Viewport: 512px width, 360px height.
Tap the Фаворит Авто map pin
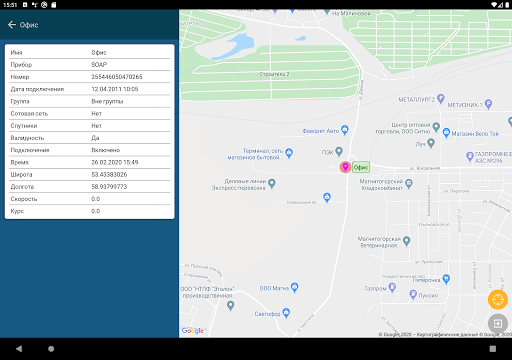(345, 130)
